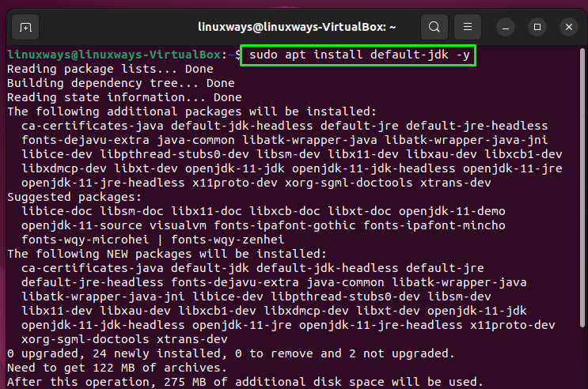Maximize the terminal window

tap(537, 28)
